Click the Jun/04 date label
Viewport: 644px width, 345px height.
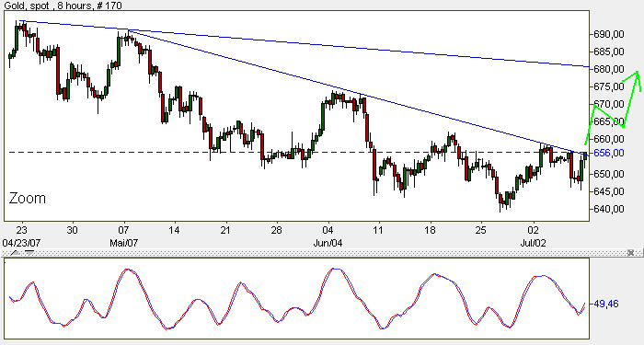tap(328, 243)
